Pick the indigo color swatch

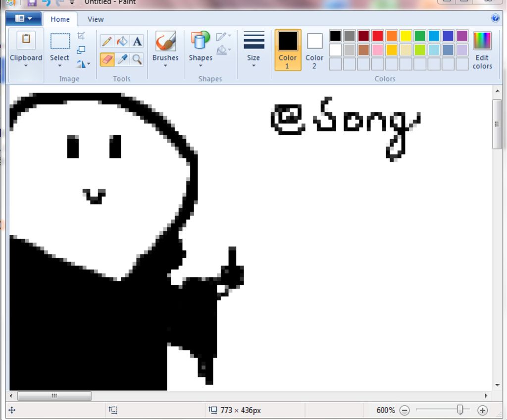coord(448,36)
